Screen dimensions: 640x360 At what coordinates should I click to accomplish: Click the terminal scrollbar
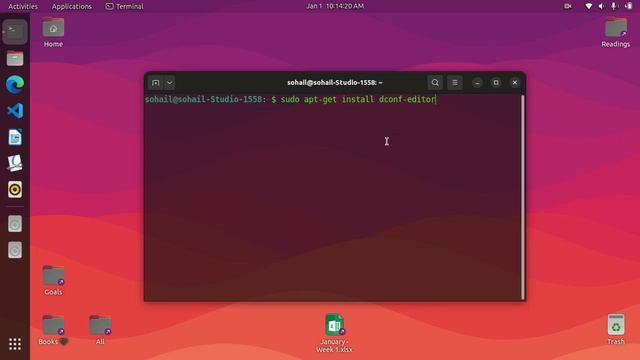522,197
